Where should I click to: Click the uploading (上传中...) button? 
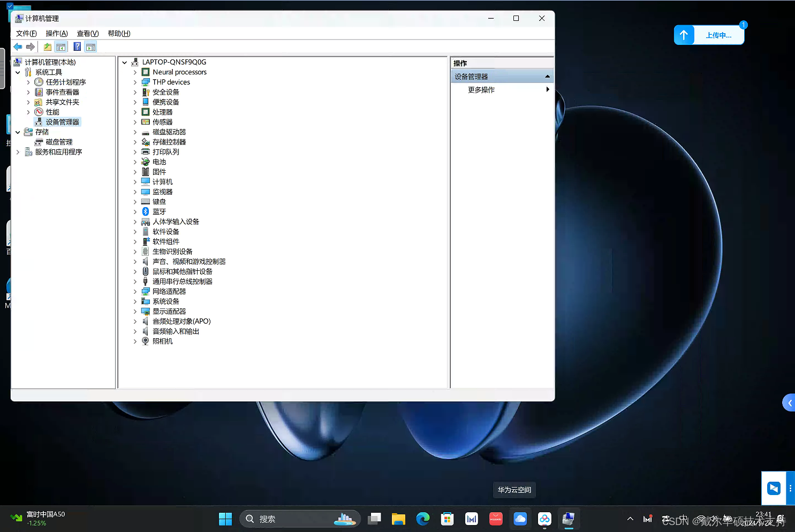click(x=718, y=35)
